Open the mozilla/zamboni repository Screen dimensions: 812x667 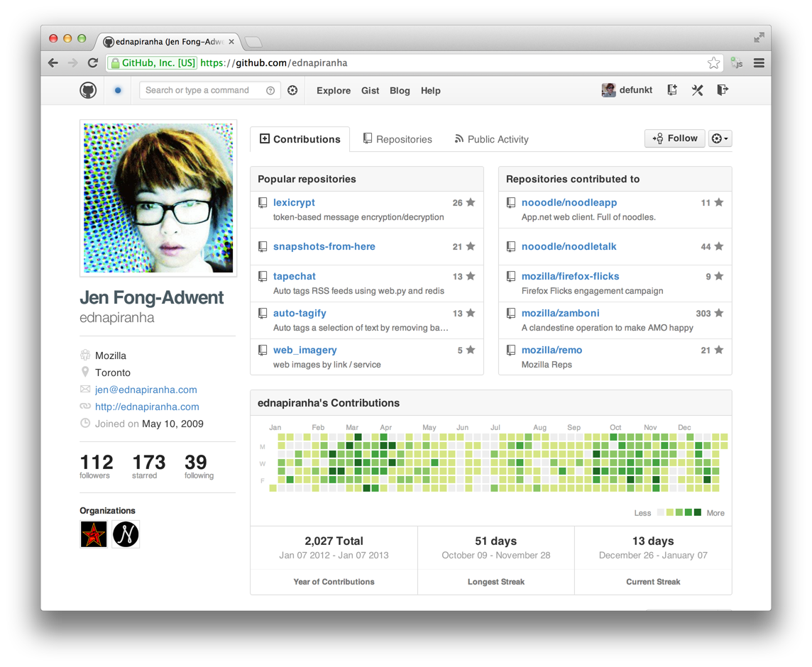click(560, 314)
